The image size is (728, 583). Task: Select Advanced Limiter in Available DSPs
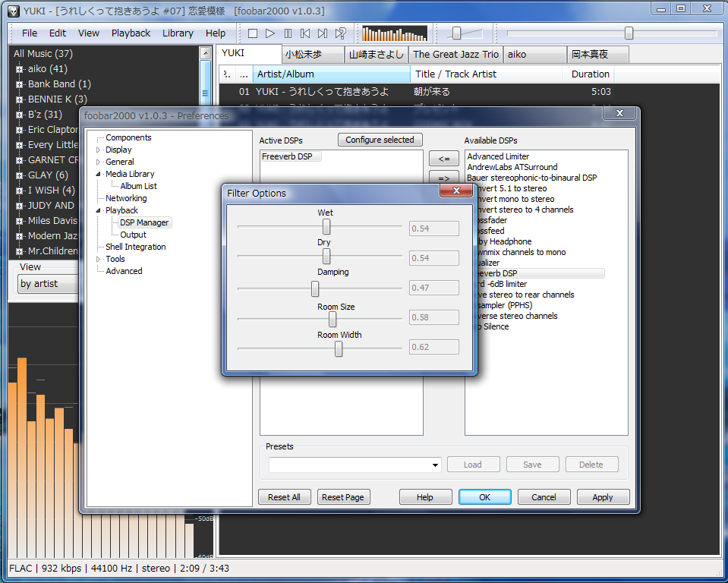[x=498, y=156]
